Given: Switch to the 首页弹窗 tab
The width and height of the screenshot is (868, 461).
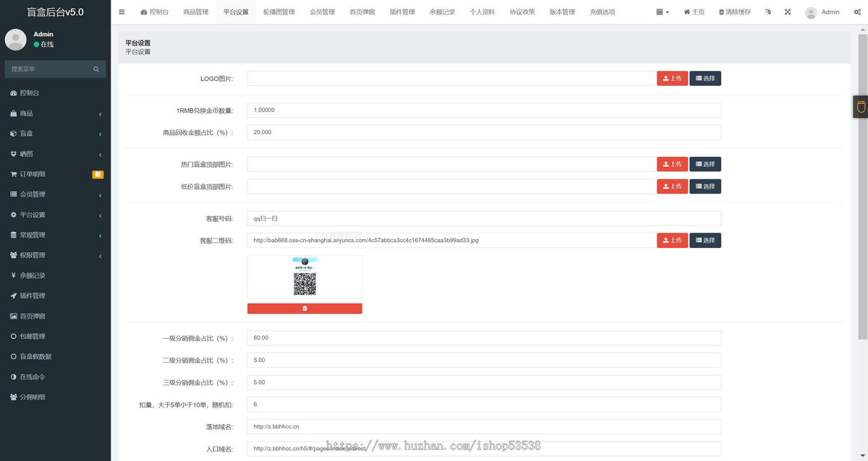Looking at the screenshot, I should [362, 12].
